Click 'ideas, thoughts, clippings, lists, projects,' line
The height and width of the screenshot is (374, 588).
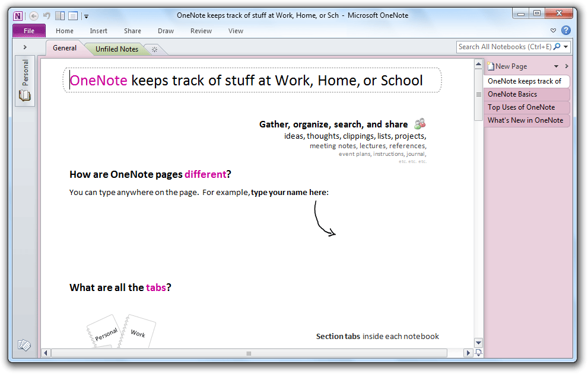355,136
